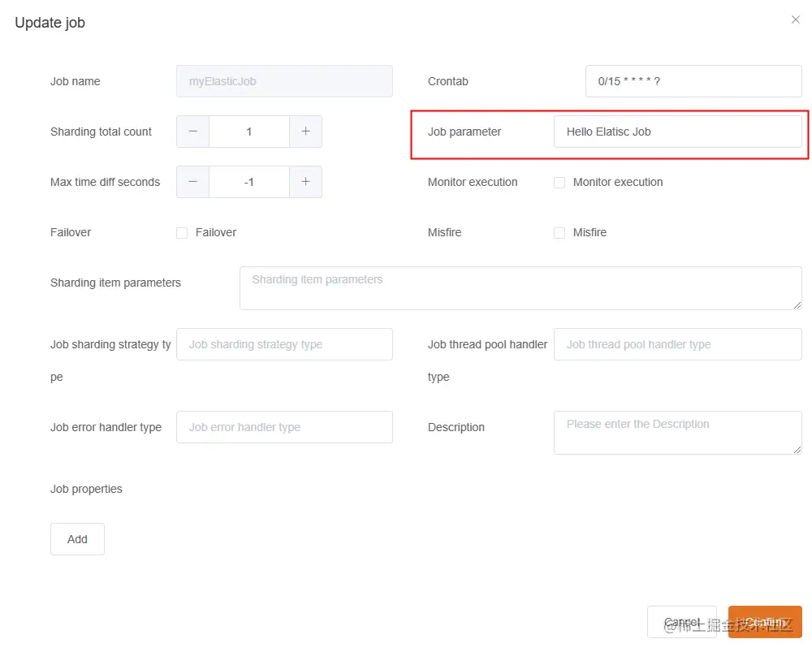Click the Crontab label
Screen dimensions: 812x652
click(448, 81)
